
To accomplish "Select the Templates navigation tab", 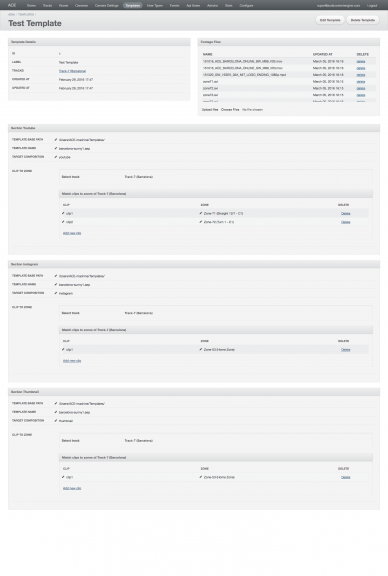I will tap(133, 6).
